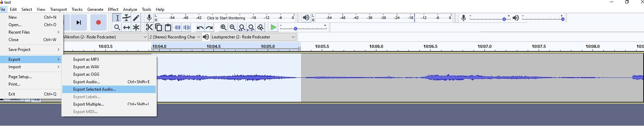The image size is (644, 126).
Task: Open the Tracks menu
Action: 77,10
